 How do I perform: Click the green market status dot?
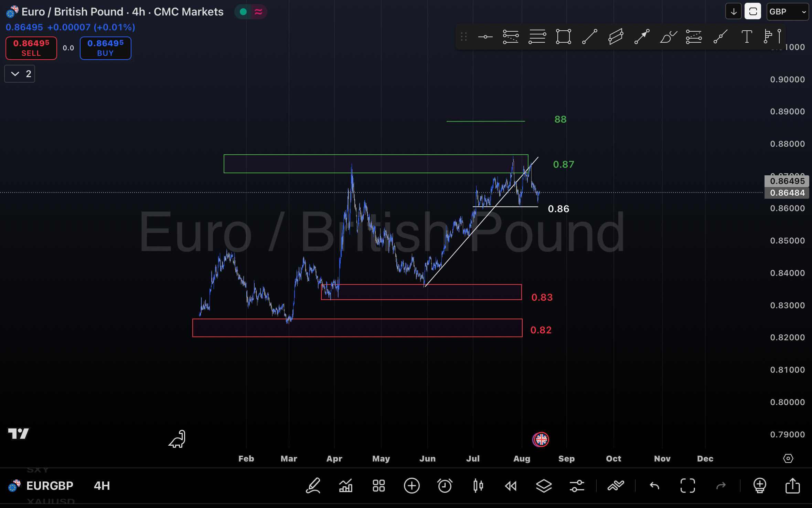coord(243,12)
